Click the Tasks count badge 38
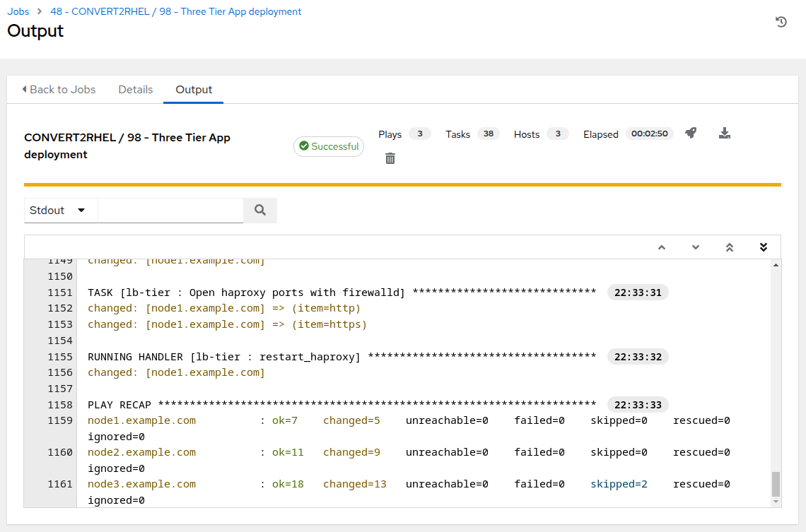Image resolution: width=806 pixels, height=532 pixels. click(489, 134)
